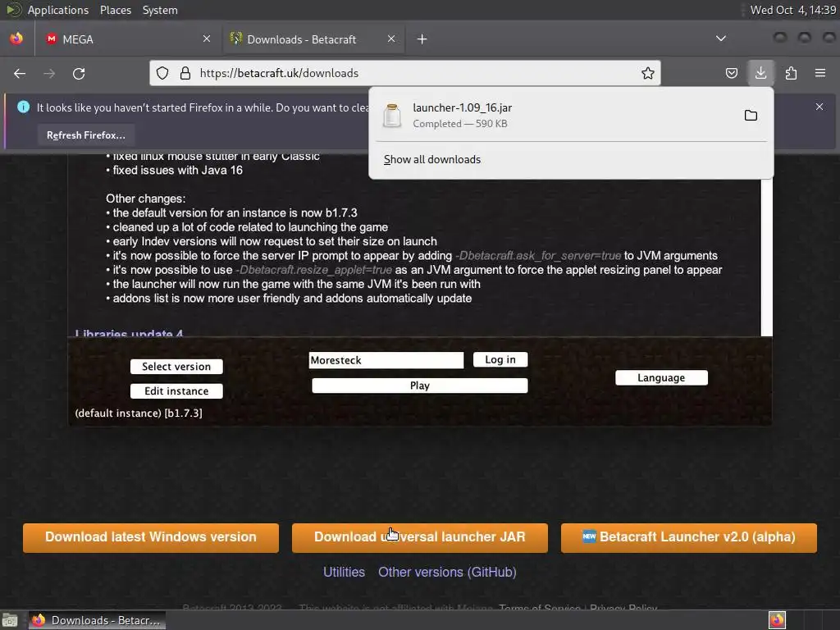Toggle the Downloads toolbar arrow icon
The width and height of the screenshot is (840, 630).
coord(760,73)
